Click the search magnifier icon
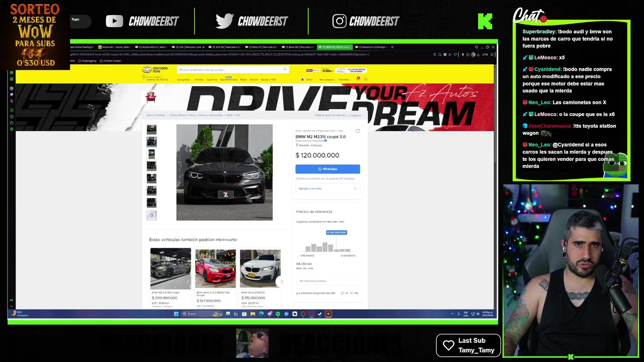Screen dimensions: 644x362 pyautogui.click(x=285, y=69)
